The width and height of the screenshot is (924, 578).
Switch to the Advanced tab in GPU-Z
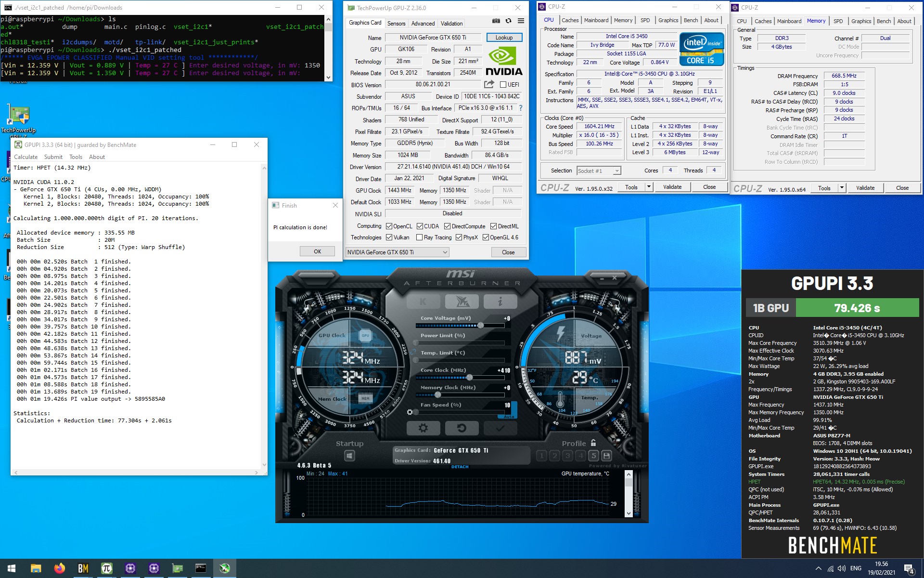tap(423, 24)
